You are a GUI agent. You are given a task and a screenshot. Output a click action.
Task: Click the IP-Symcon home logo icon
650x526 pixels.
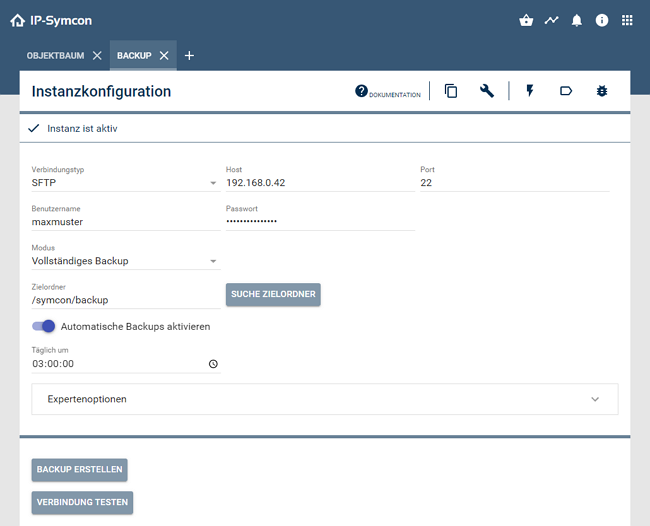pos(17,20)
